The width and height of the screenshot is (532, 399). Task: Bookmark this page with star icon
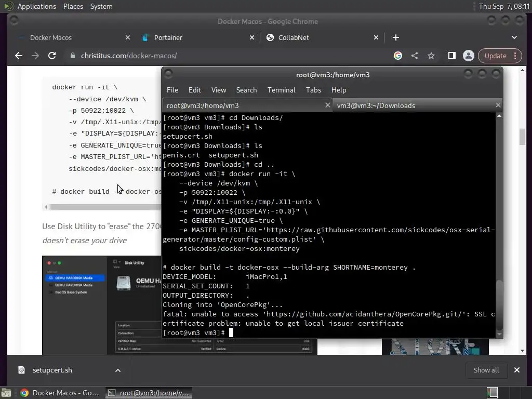[x=431, y=56]
